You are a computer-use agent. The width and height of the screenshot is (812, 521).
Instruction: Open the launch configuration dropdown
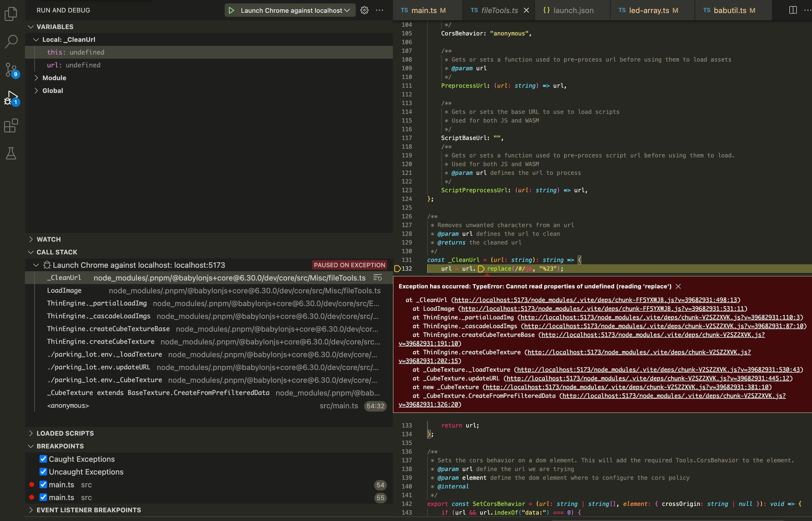tap(347, 11)
